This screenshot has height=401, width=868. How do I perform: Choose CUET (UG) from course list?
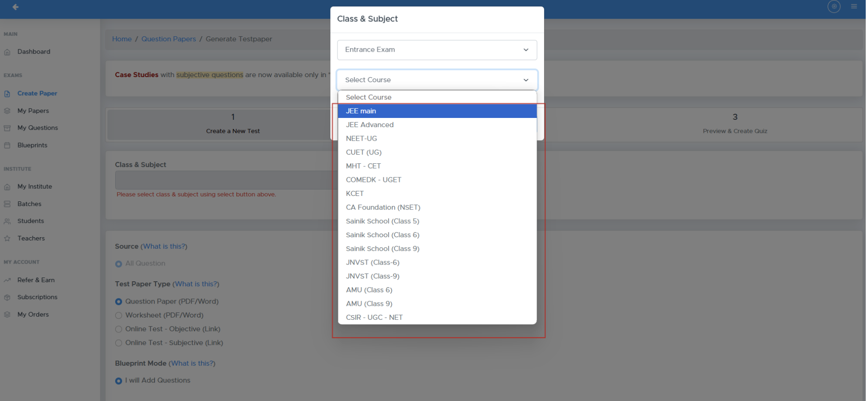point(437,152)
